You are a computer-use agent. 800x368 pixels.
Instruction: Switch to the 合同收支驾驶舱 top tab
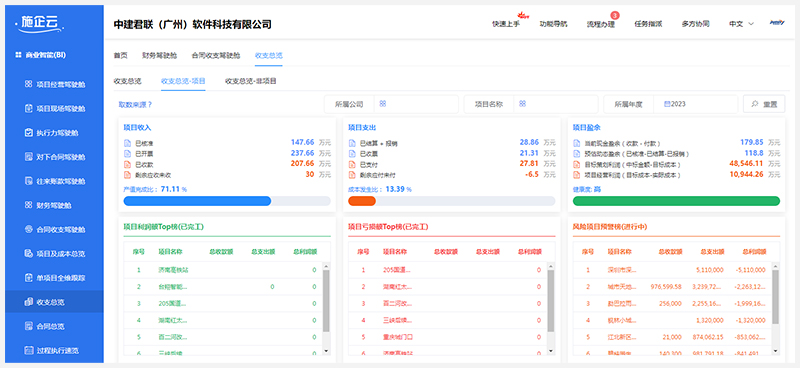(216, 56)
